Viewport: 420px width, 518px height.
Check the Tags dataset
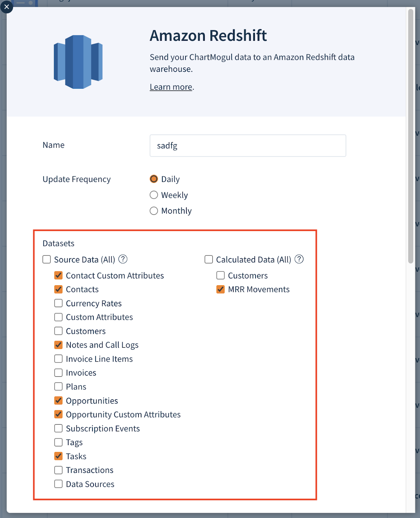click(x=59, y=442)
